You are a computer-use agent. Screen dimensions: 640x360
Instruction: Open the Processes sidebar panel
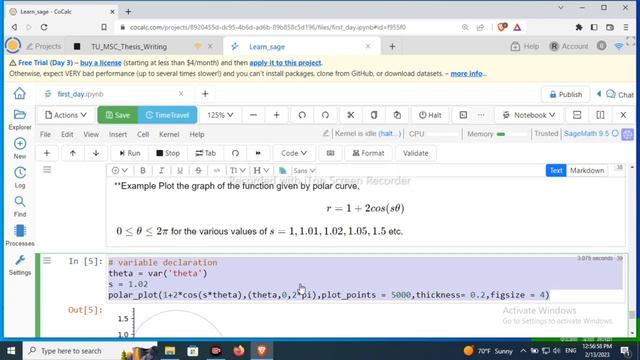pos(20,236)
